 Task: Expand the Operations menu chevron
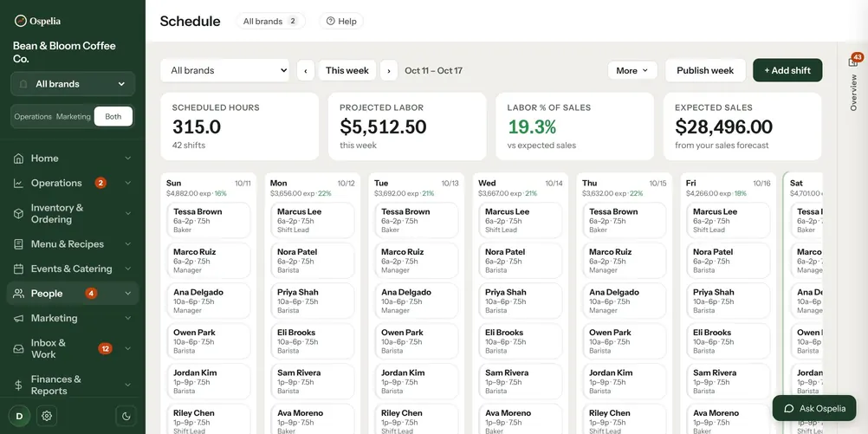128,184
